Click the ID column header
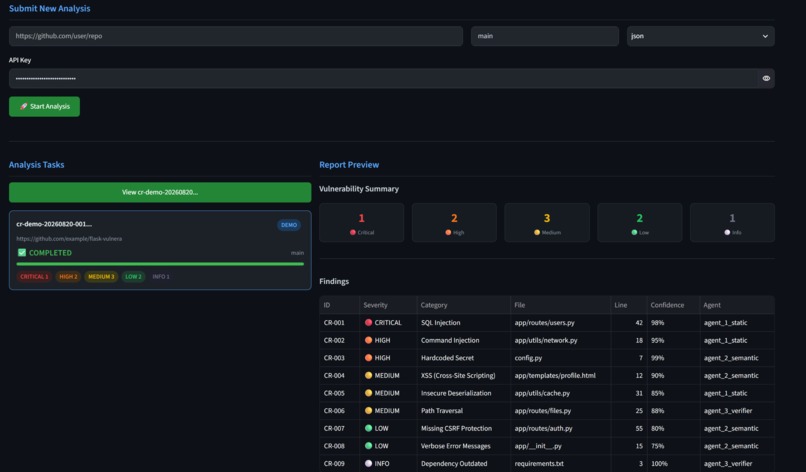Image resolution: width=806 pixels, height=472 pixels. (339, 305)
